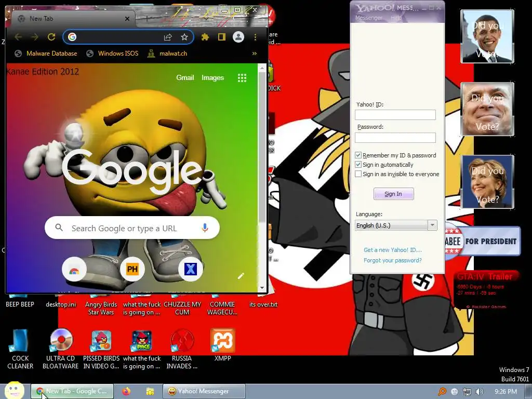The image size is (532, 399).
Task: Click the Yahoo! ID field
Action: (x=395, y=115)
